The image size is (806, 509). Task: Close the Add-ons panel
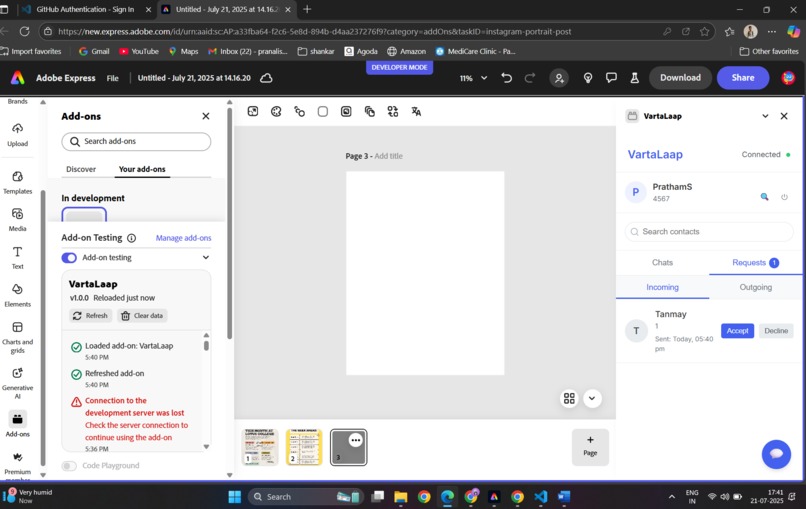point(206,116)
